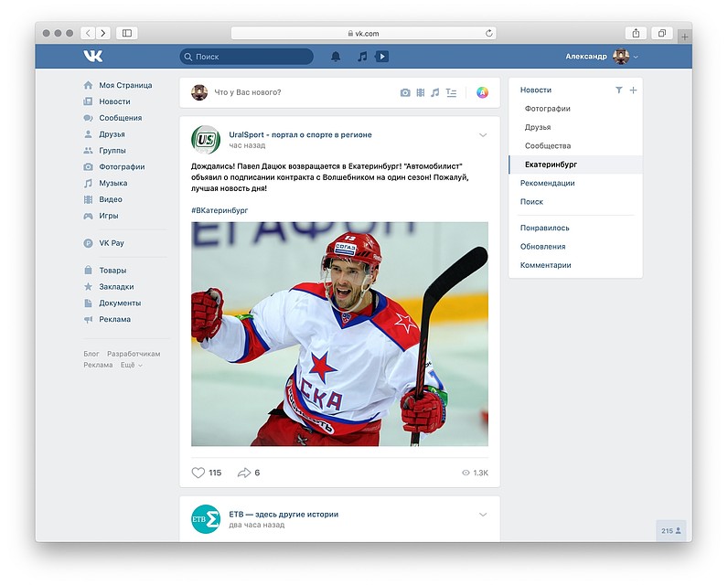
Task: Add a news tab with plus icon
Action: point(633,90)
